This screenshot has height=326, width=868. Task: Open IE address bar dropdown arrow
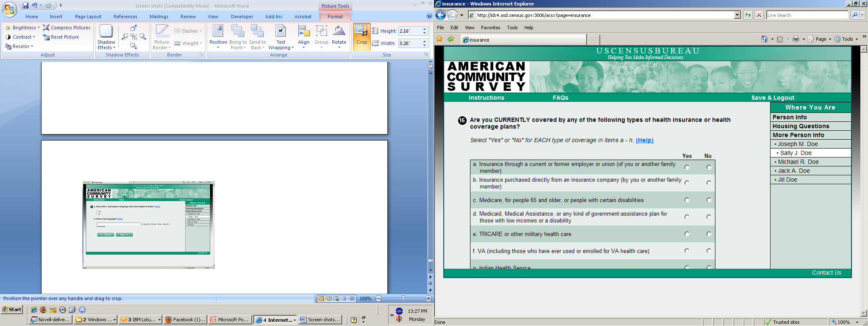(x=737, y=15)
